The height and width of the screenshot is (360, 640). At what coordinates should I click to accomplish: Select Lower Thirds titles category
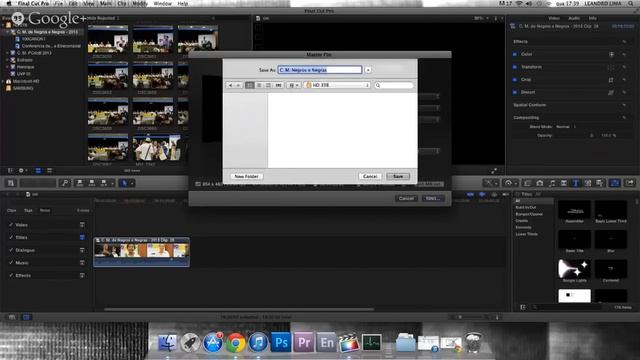tap(527, 234)
